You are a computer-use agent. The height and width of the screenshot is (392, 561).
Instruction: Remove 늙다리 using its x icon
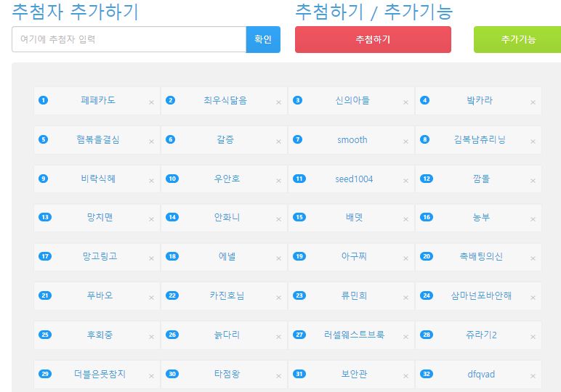point(278,337)
